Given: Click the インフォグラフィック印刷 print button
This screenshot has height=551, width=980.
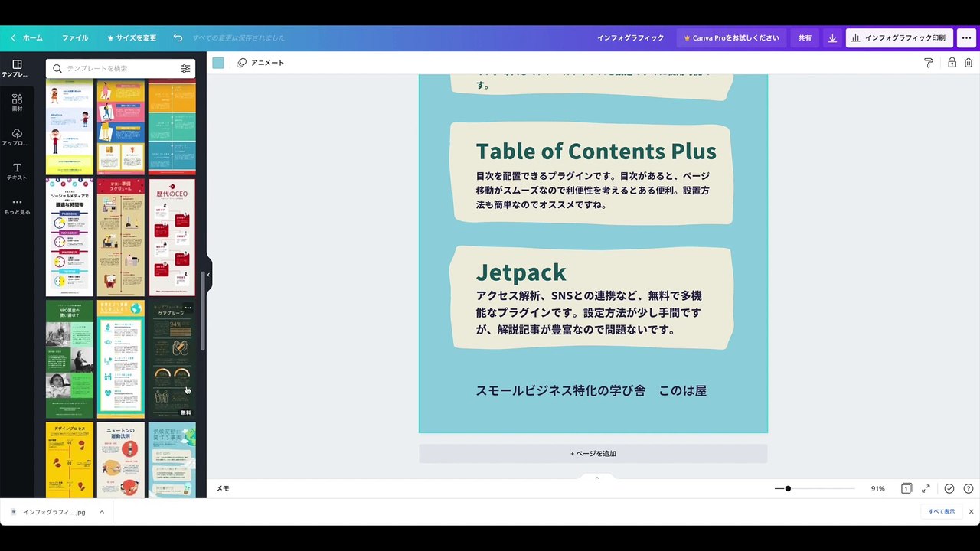Looking at the screenshot, I should tap(899, 38).
